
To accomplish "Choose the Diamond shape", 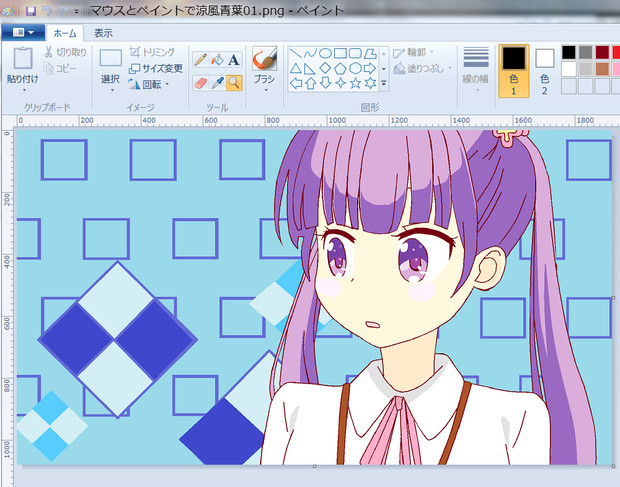I will pyautogui.click(x=325, y=68).
